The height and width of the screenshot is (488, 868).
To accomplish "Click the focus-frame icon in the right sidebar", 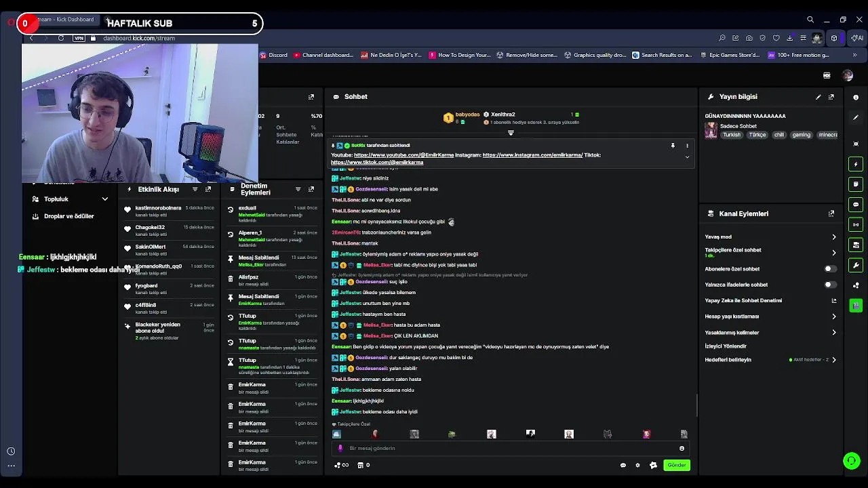I will point(856,144).
